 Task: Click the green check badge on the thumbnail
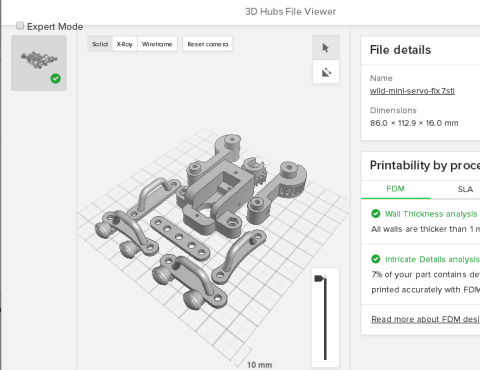coord(56,79)
